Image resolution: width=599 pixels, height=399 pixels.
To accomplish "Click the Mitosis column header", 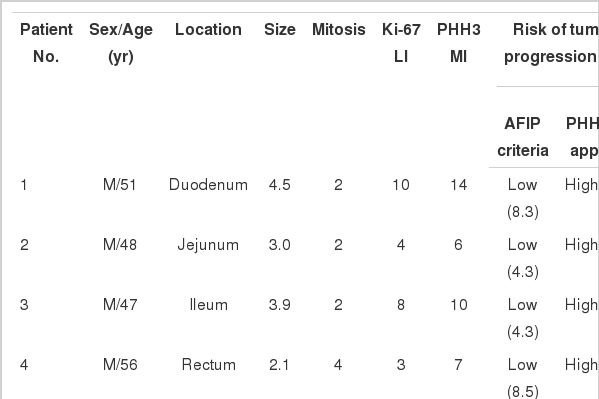I will tap(338, 29).
